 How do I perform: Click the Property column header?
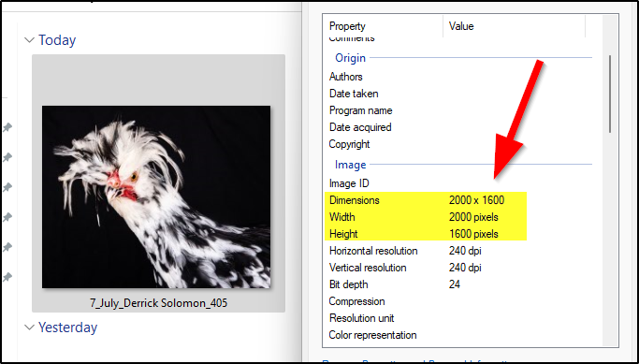[x=347, y=26]
